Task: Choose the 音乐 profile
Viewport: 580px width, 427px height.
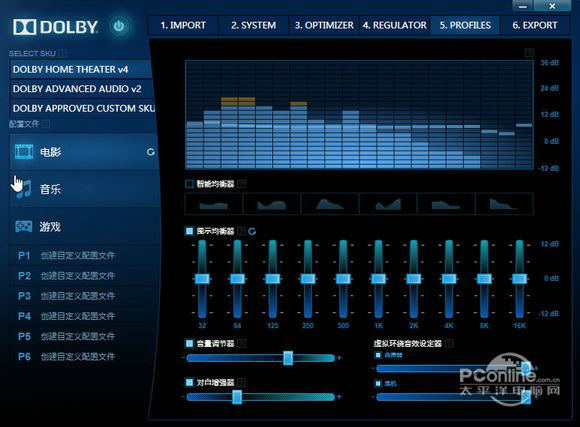Action: tap(84, 189)
